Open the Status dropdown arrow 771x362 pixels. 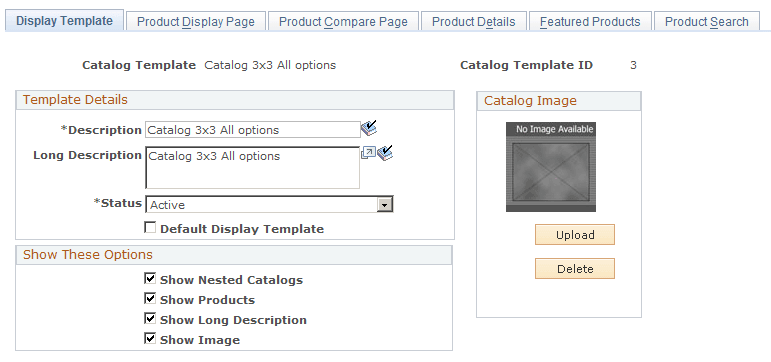[385, 205]
